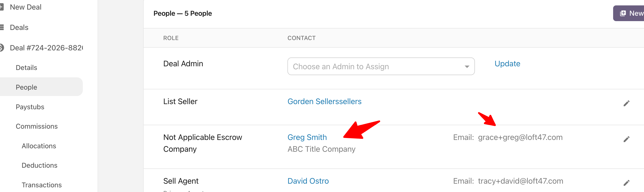The width and height of the screenshot is (644, 192).
Task: Open the Choose an Admin to Assign dropdown
Action: tap(381, 66)
